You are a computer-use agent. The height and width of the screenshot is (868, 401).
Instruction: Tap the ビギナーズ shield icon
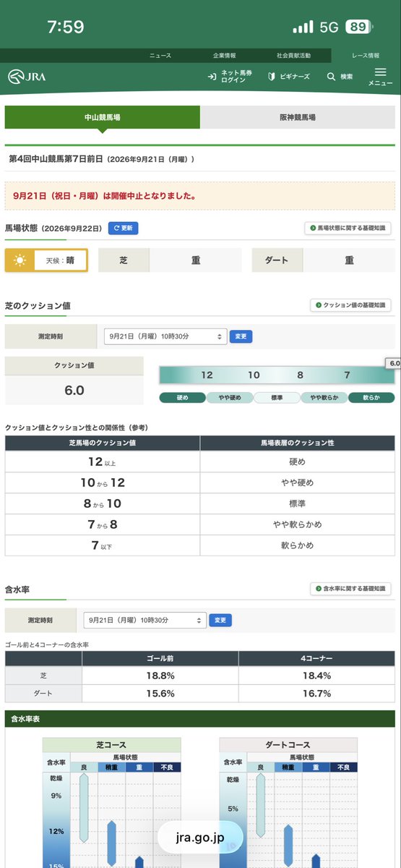(x=272, y=76)
